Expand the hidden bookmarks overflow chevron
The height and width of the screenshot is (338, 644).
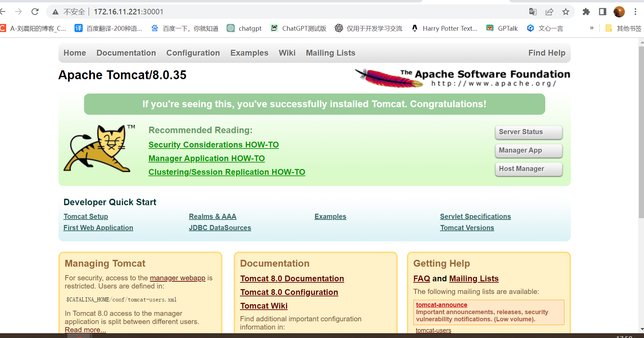pos(592,28)
